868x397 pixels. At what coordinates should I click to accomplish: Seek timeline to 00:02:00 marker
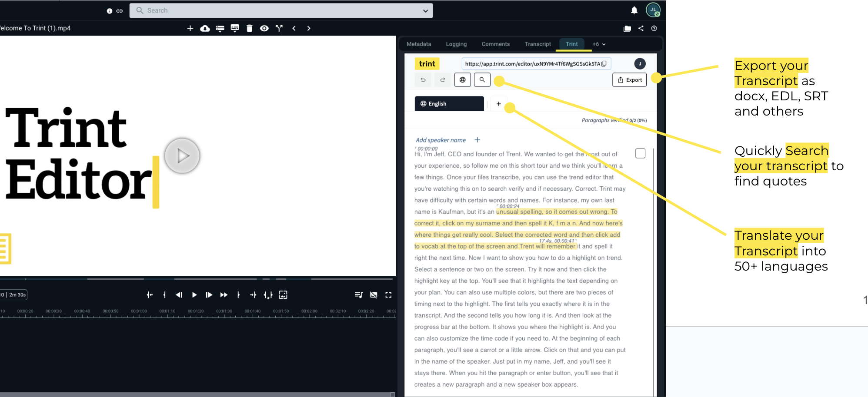[x=309, y=311]
